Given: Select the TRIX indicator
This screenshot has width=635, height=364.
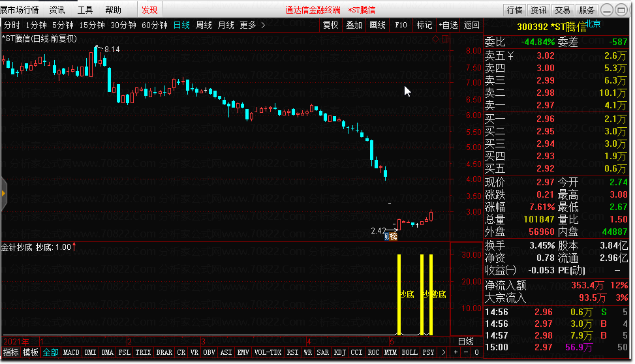Looking at the screenshot, I should click(144, 352).
